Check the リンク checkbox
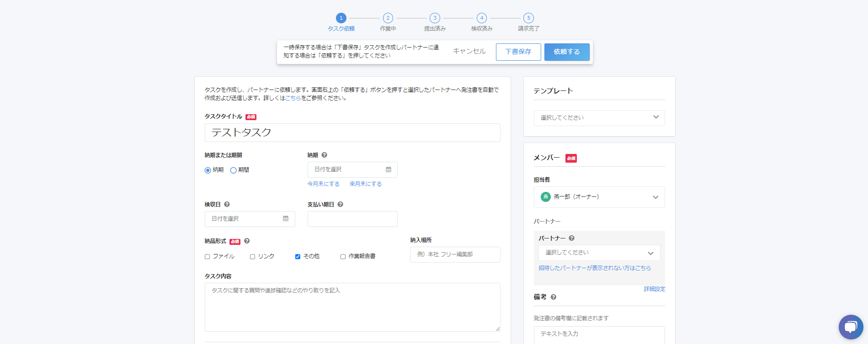Viewport: 868px width, 344px height. 252,257
